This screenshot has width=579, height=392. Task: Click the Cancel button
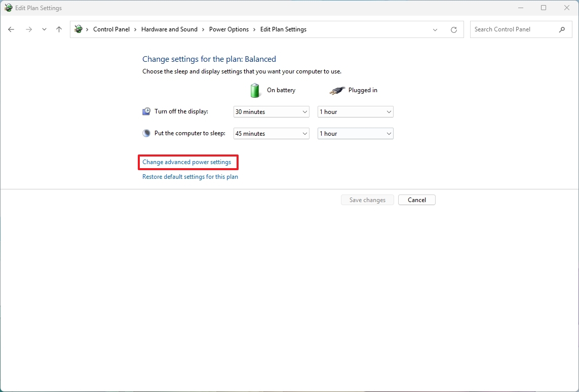click(x=417, y=200)
